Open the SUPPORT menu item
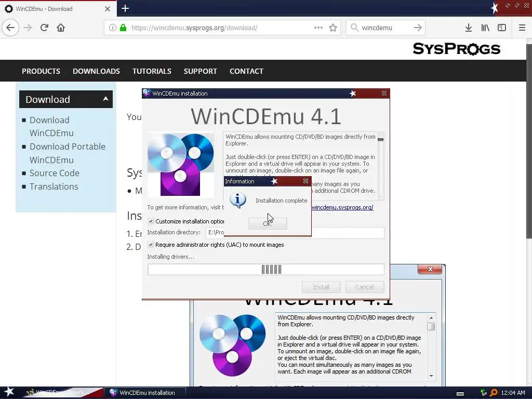Screen dimensions: 532x399 200,71
